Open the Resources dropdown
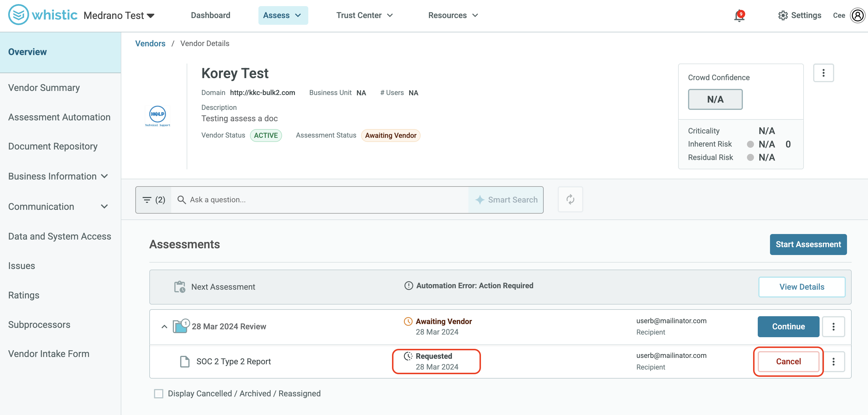This screenshot has height=415, width=868. [x=453, y=15]
